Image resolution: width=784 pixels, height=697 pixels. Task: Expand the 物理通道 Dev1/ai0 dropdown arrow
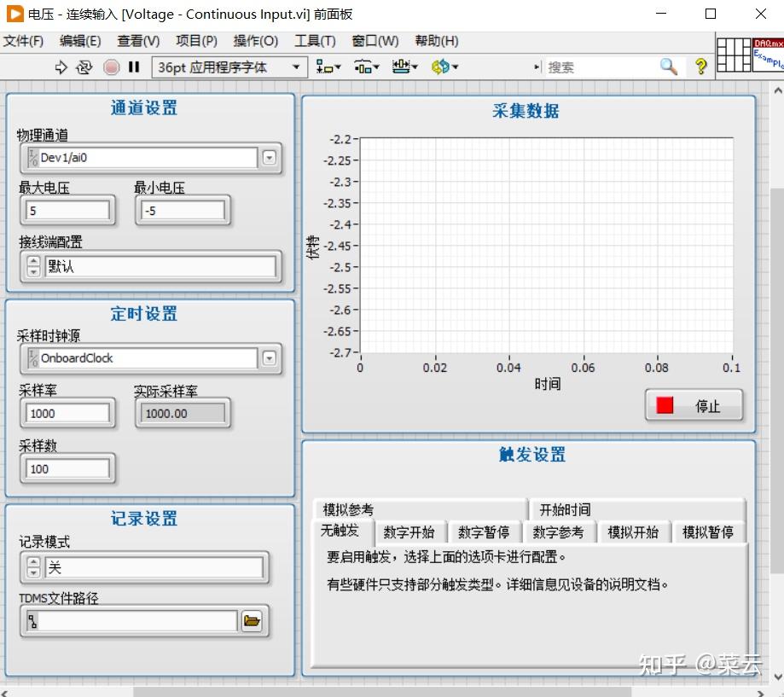click(x=269, y=158)
